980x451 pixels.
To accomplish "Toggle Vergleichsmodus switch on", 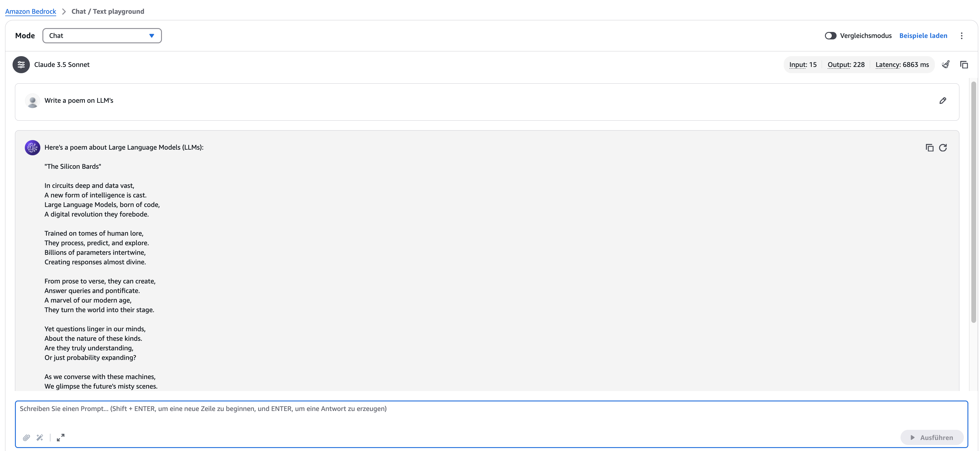I will pyautogui.click(x=830, y=36).
